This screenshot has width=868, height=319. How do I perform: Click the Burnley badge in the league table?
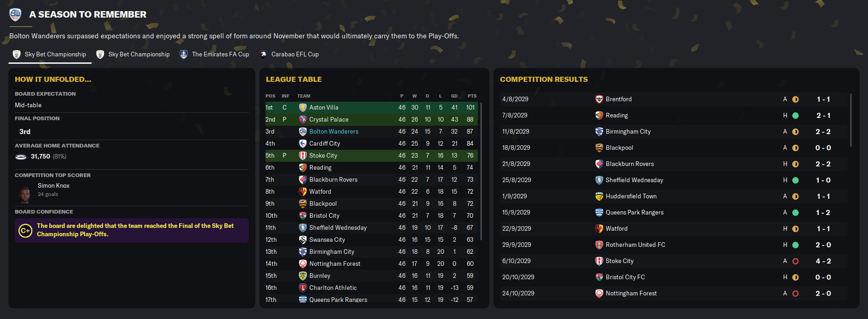click(x=303, y=276)
